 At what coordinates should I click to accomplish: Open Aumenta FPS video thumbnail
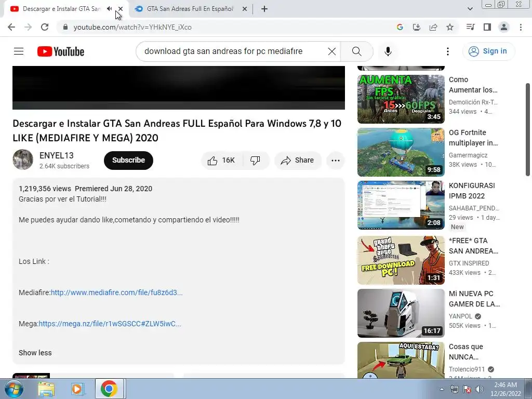[x=401, y=99]
